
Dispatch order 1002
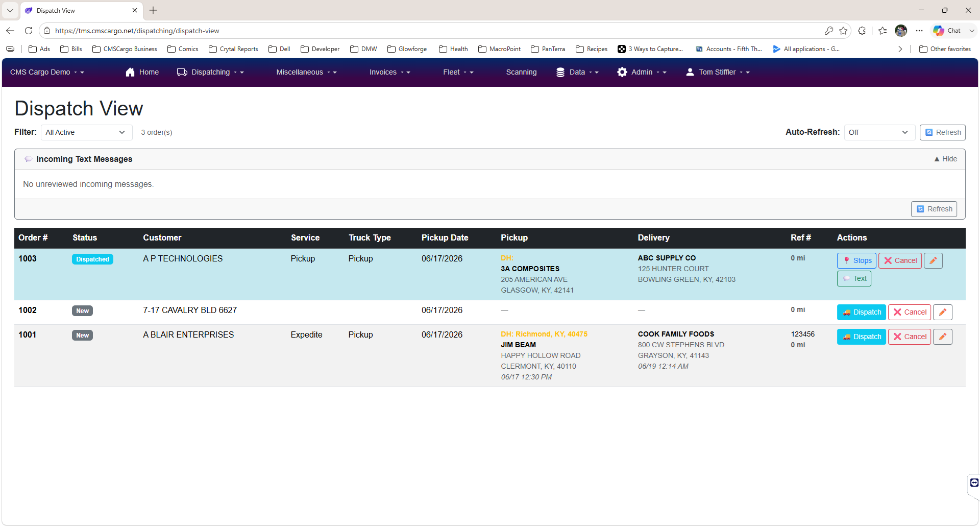(862, 312)
